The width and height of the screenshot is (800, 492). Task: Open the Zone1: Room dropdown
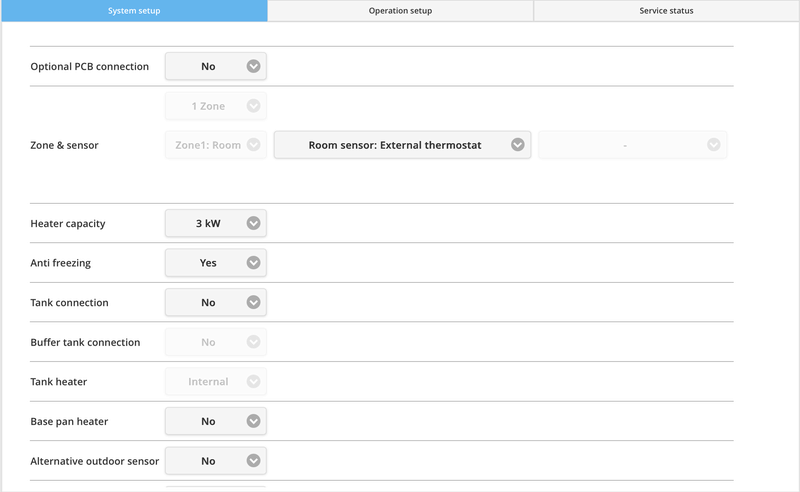(x=216, y=145)
